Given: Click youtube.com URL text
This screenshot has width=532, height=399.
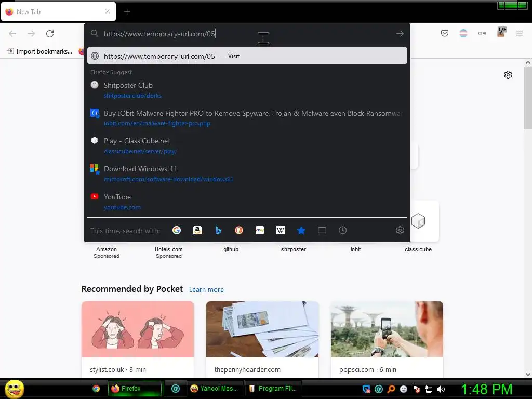Looking at the screenshot, I should pyautogui.click(x=122, y=207).
